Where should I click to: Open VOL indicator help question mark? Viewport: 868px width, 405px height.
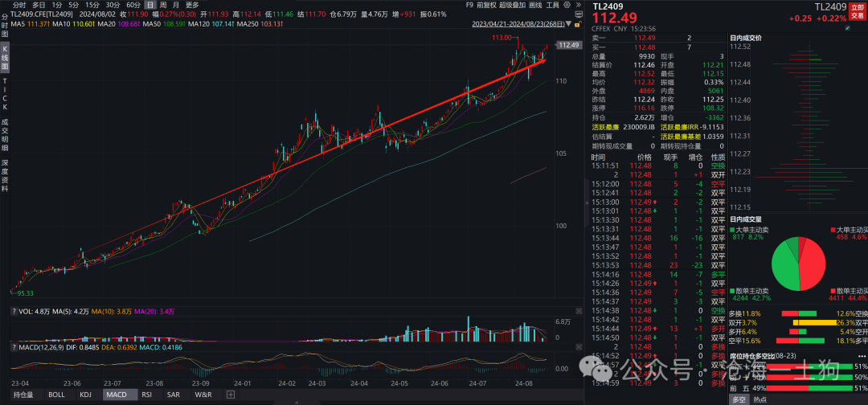coord(14,312)
